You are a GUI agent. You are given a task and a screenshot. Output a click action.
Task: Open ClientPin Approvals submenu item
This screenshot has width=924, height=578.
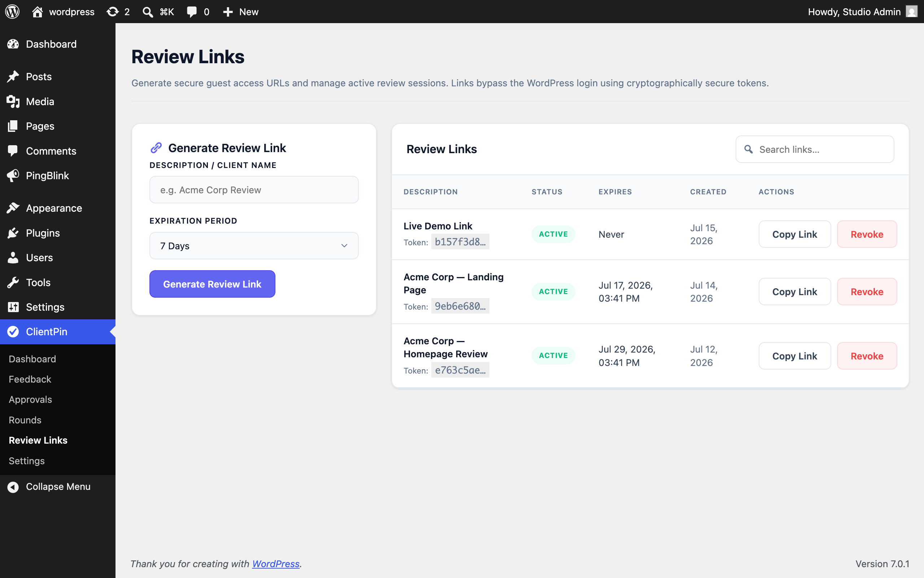pos(30,399)
